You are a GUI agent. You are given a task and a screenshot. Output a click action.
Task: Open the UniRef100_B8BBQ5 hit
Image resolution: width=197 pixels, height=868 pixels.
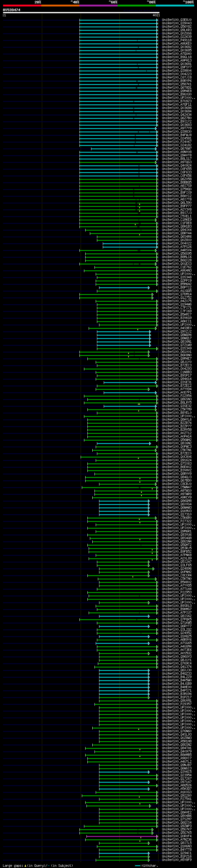coord(177,182)
